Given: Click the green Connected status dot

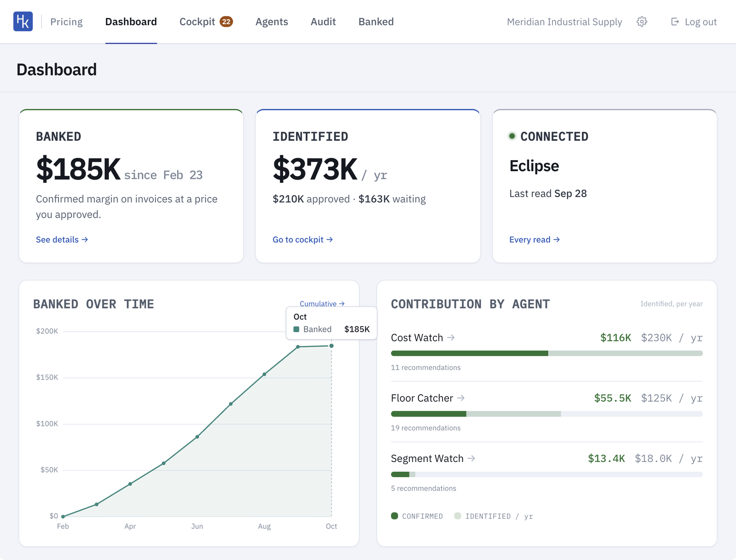Looking at the screenshot, I should click(x=512, y=136).
